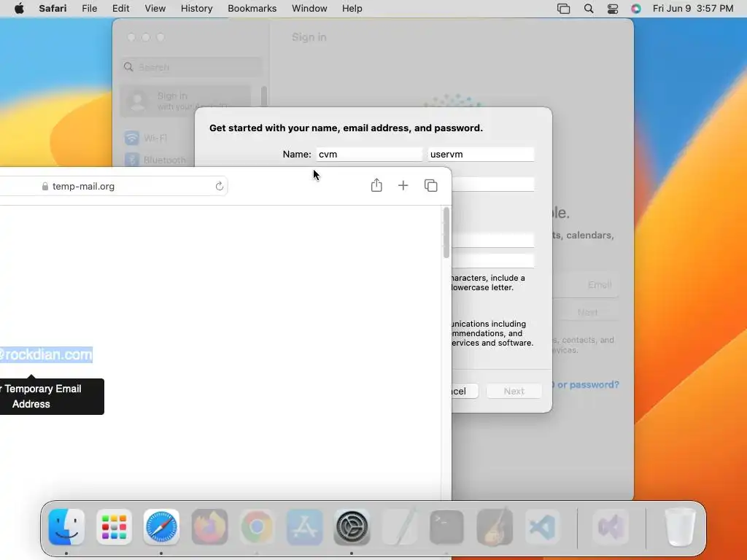Open Visual Studio from the Dock
This screenshot has width=747, height=560.
(x=611, y=526)
